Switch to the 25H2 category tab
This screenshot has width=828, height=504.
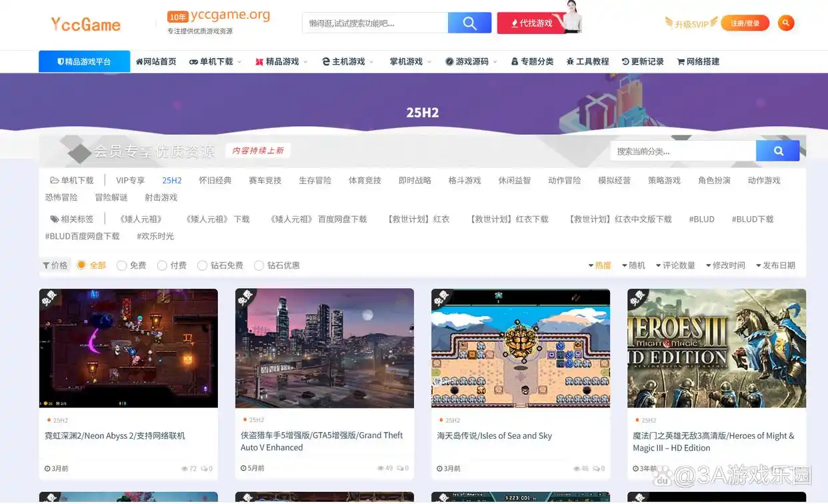click(171, 179)
